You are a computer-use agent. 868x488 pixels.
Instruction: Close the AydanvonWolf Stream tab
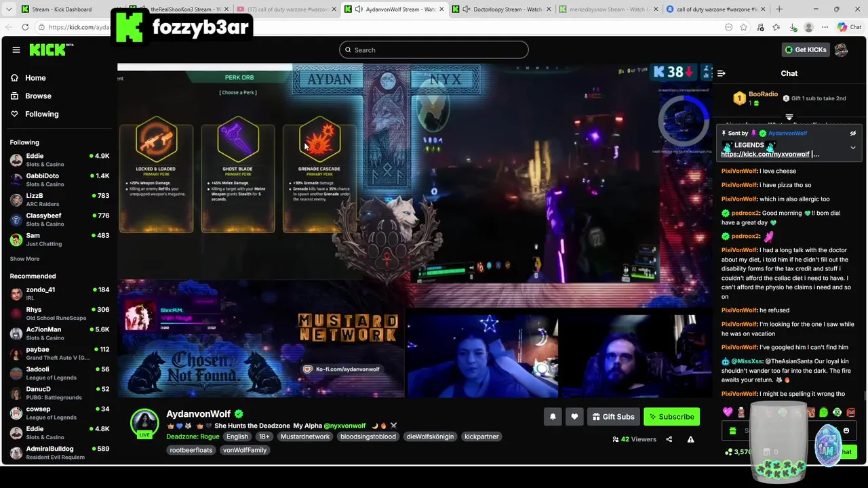pos(440,9)
